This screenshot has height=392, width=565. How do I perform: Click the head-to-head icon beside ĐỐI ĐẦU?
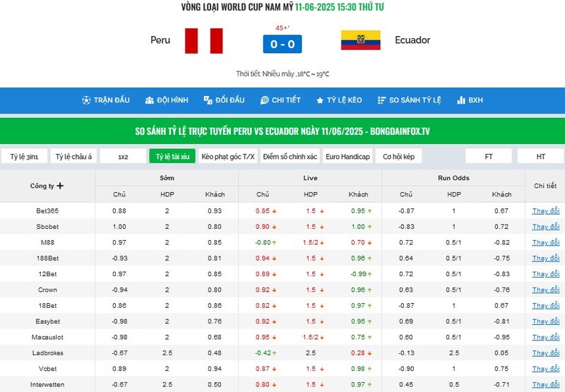(x=208, y=100)
